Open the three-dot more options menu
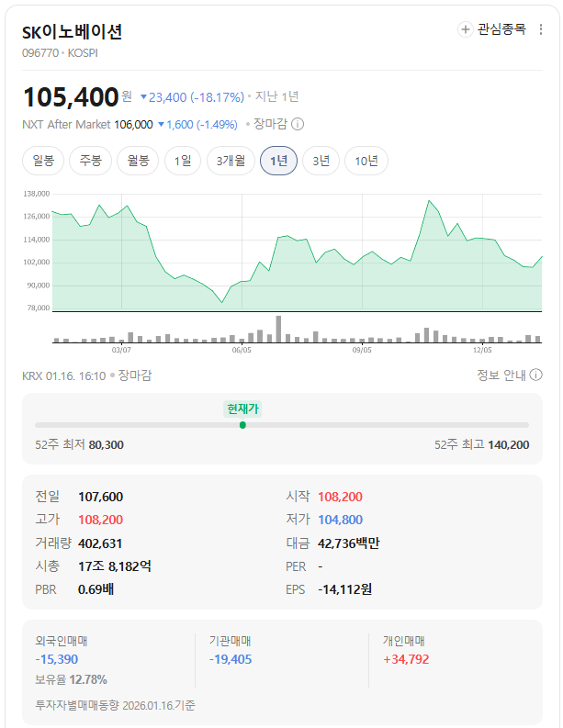Image resolution: width=563 pixels, height=728 pixels. pos(541,29)
